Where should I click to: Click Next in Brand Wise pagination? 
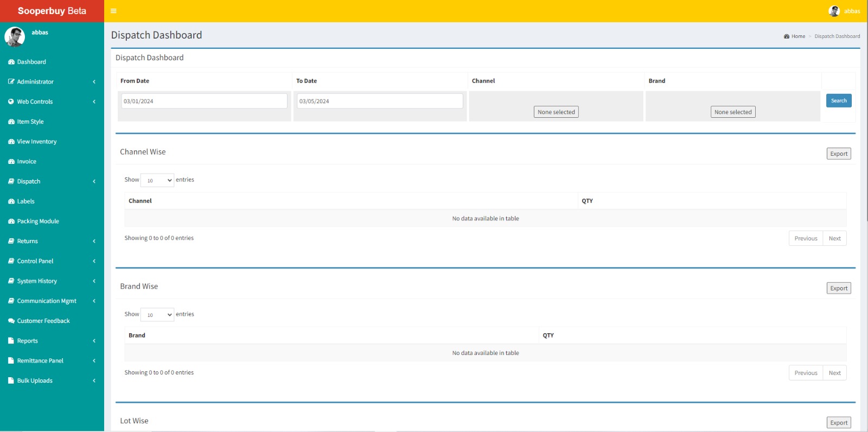834,373
